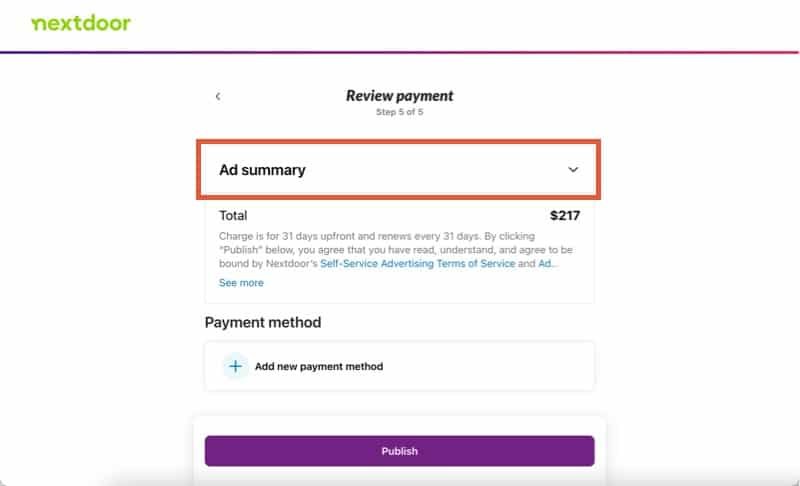This screenshot has height=486, width=800.
Task: Click the plus icon in Payment method
Action: 235,366
